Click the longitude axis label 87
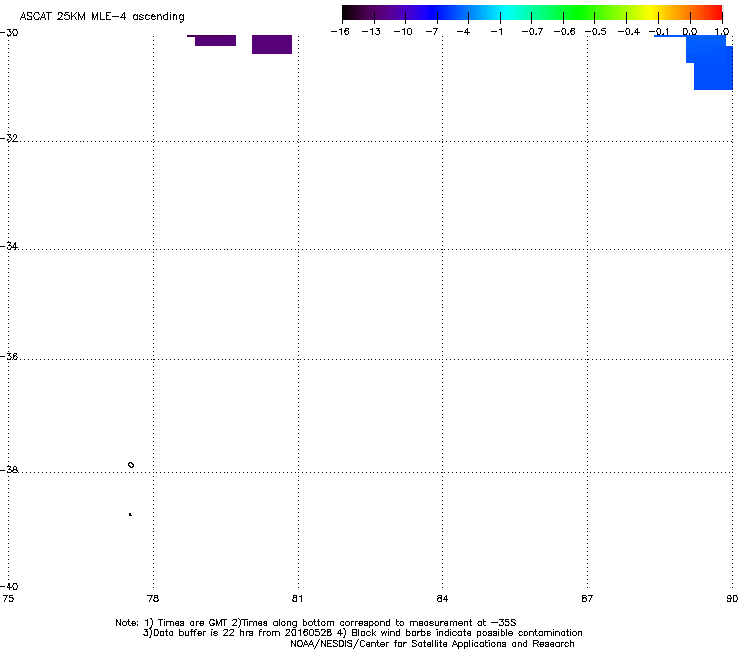This screenshot has height=650, width=740. [587, 599]
